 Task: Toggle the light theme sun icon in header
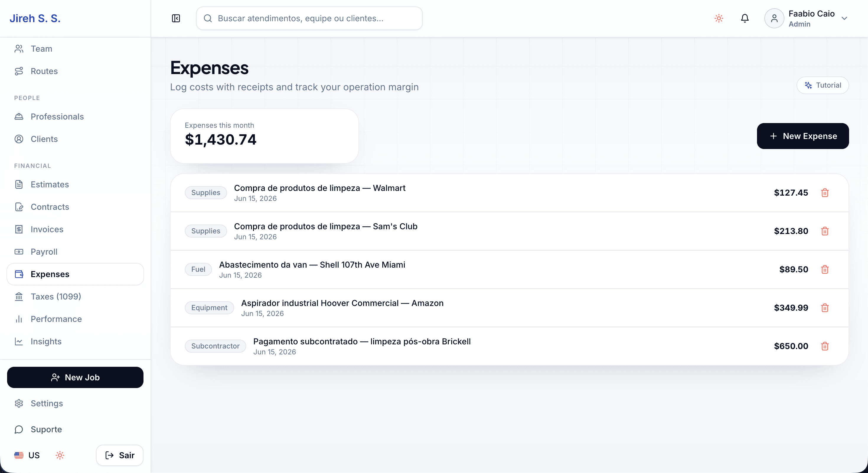click(719, 18)
